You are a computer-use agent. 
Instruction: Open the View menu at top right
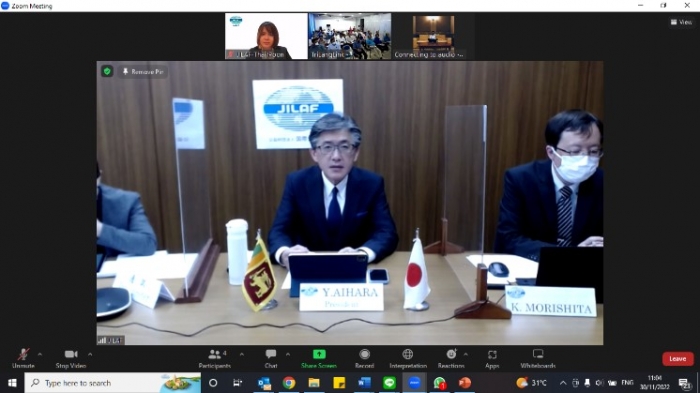coord(681,22)
